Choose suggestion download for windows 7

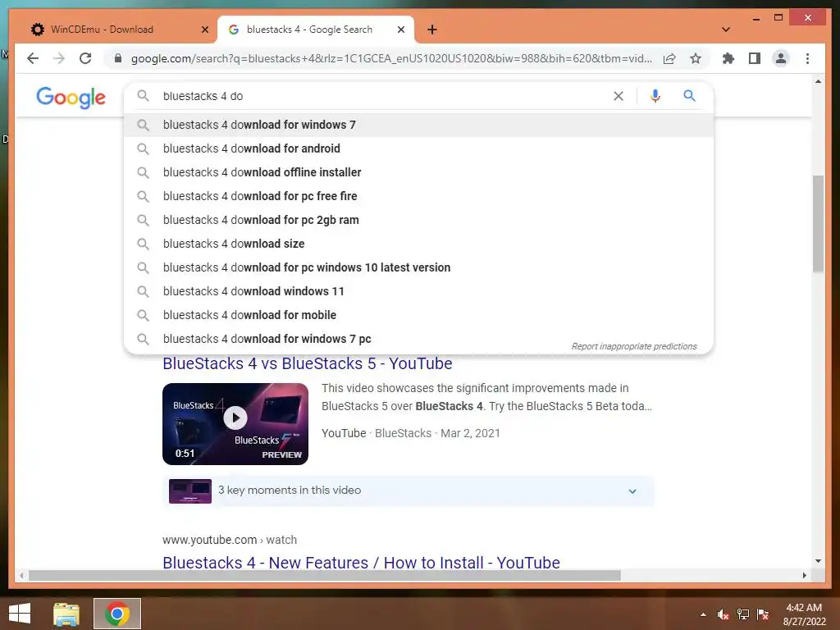coord(418,125)
